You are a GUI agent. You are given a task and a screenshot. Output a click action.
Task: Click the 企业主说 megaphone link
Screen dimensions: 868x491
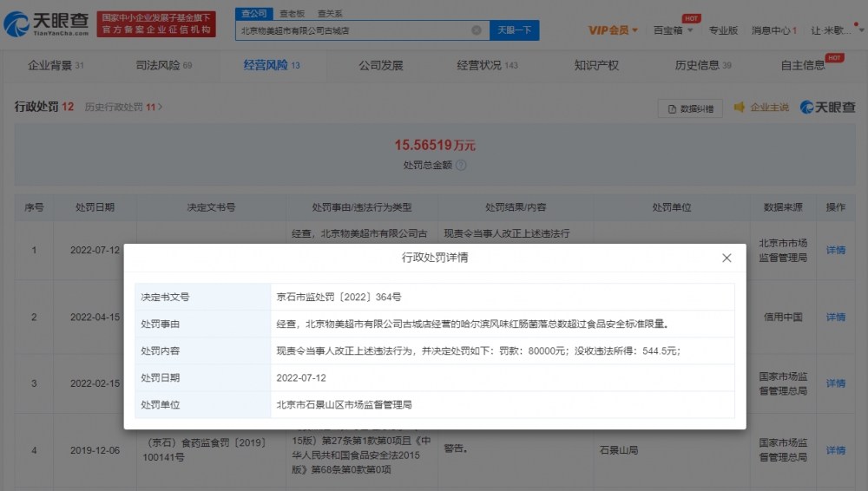[761, 107]
